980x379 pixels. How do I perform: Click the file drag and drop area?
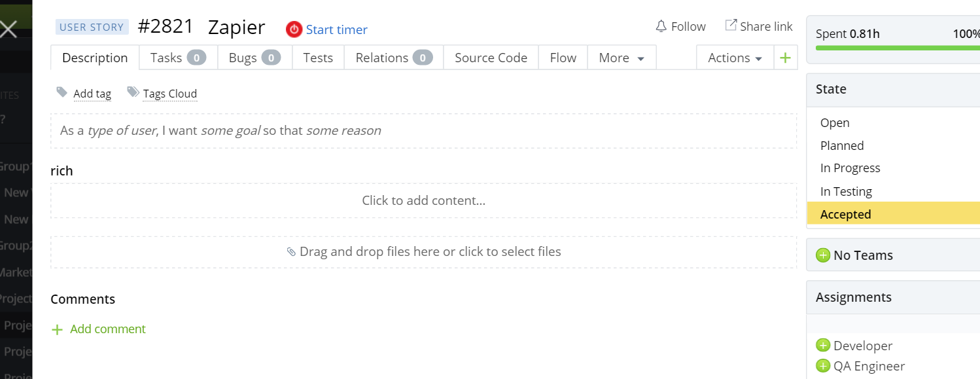[424, 251]
